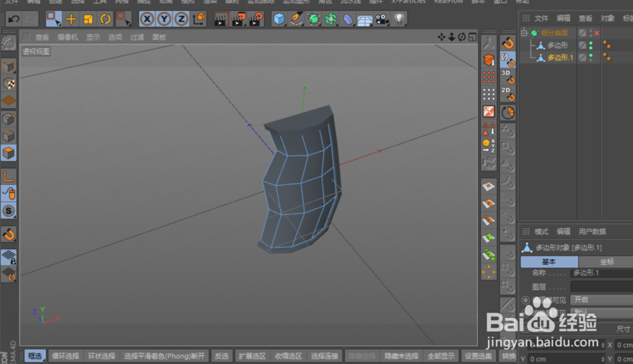The width and height of the screenshot is (633, 364).
Task: Click the Light bulb icon
Action: tap(399, 19)
